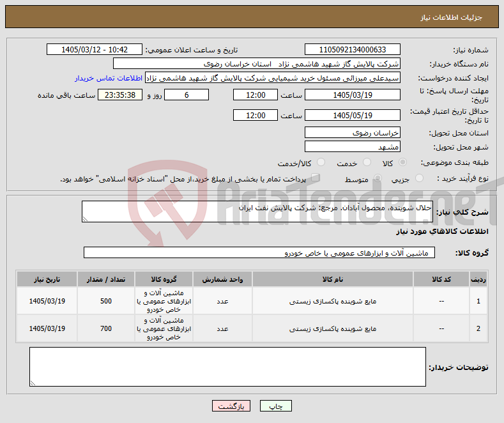Screen dimensions: 504x423
Task: Click the delivery city مشهد field
Action: click(x=352, y=146)
